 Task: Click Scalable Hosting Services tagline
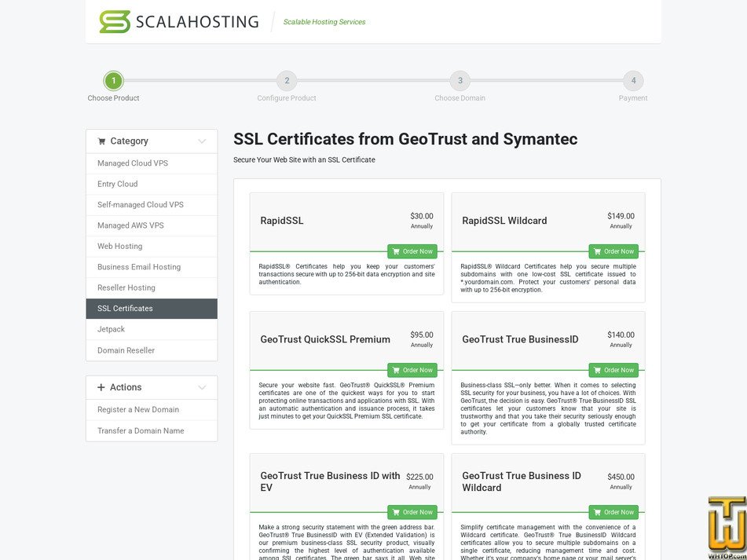(324, 22)
